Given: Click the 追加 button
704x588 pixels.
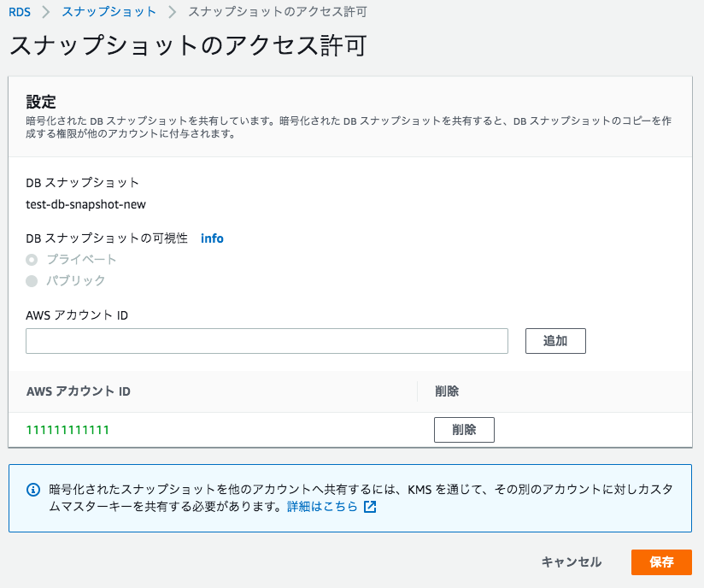Looking at the screenshot, I should pyautogui.click(x=555, y=341).
